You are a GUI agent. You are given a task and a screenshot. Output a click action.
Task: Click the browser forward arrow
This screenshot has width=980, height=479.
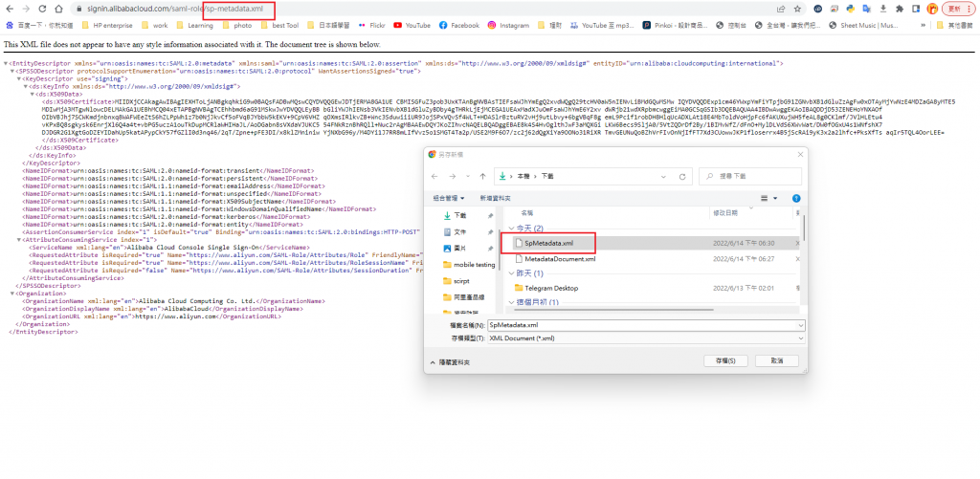coord(26,9)
